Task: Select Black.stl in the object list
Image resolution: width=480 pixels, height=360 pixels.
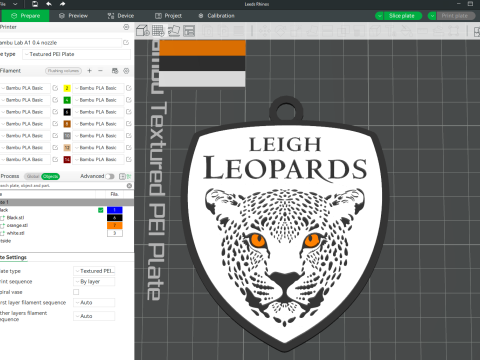Action: click(15, 218)
